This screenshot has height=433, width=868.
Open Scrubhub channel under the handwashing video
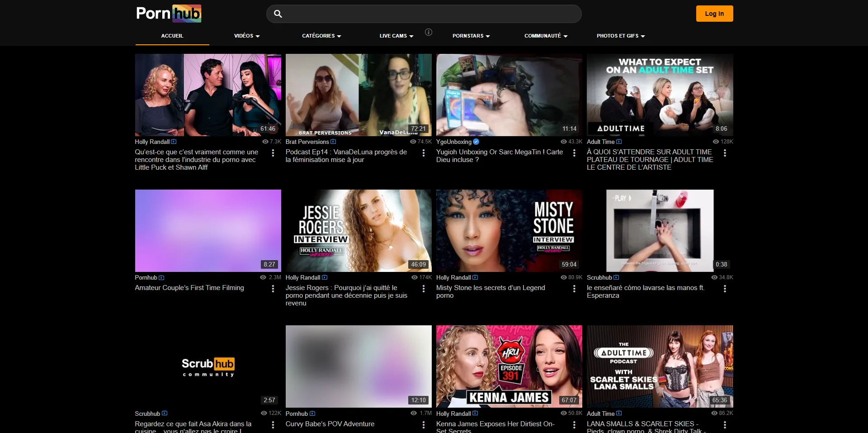coord(599,277)
